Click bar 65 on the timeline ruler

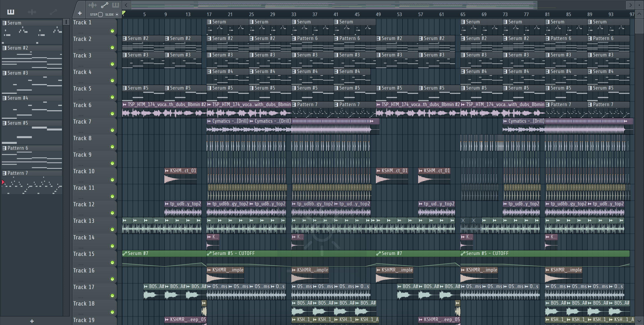tap(463, 15)
